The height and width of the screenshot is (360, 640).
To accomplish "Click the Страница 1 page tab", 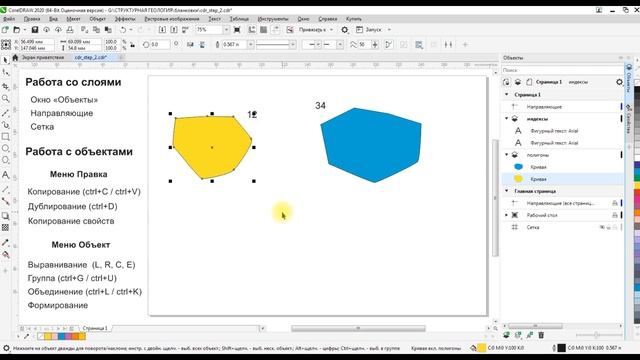I will tap(95, 328).
